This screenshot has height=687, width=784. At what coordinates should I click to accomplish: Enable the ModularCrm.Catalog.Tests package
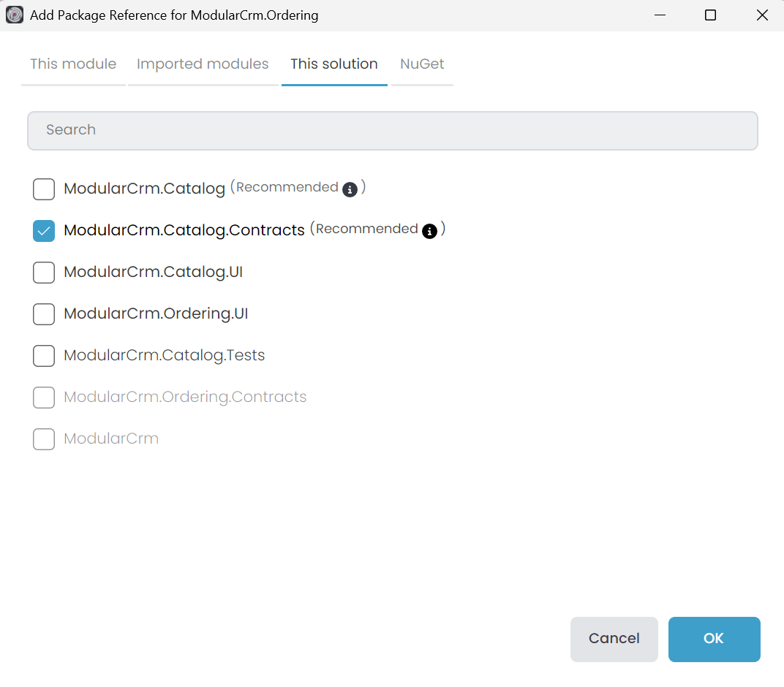pyautogui.click(x=43, y=356)
